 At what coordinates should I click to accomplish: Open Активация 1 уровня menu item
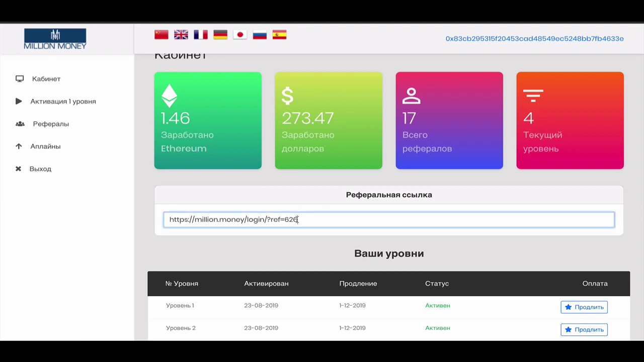[63, 101]
